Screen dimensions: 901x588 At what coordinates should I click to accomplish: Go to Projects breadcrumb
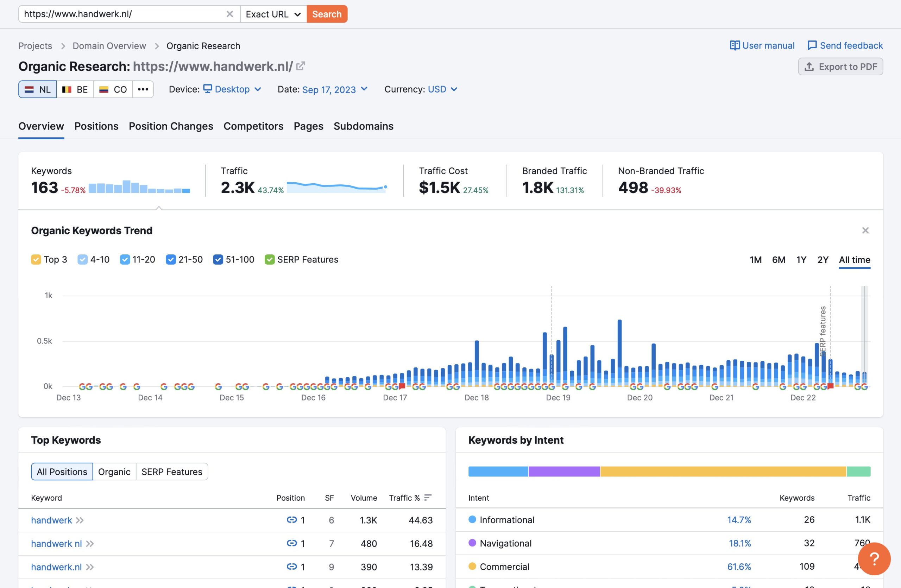pos(35,46)
